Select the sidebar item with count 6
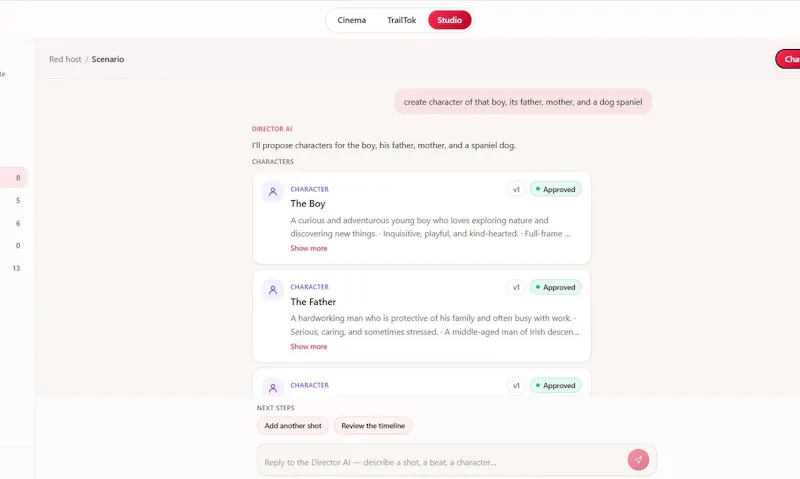This screenshot has width=800, height=479. click(x=14, y=223)
